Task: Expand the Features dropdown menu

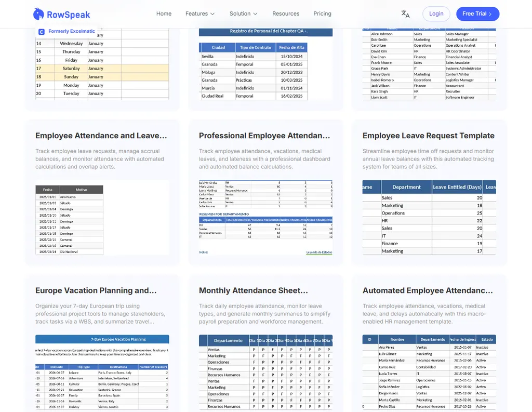Action: click(200, 14)
